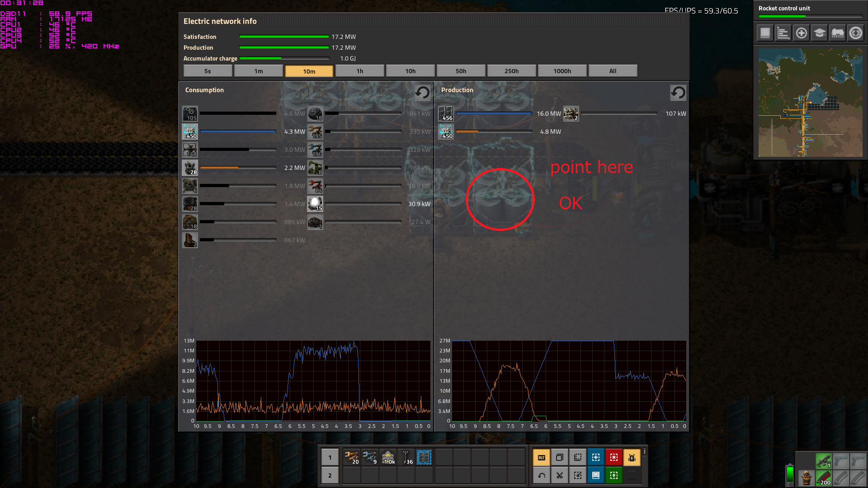The height and width of the screenshot is (488, 868).
Task: Toggle ALT mode button
Action: click(x=541, y=457)
